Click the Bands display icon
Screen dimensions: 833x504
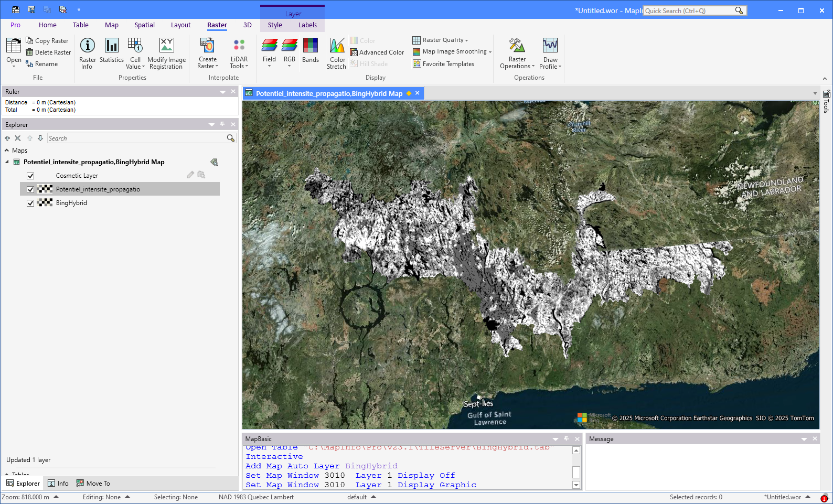(311, 46)
